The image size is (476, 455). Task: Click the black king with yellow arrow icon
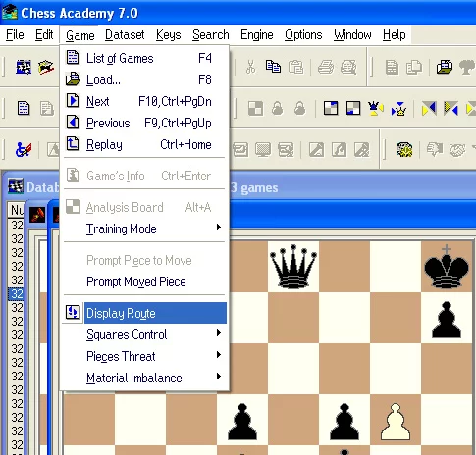(x=376, y=108)
